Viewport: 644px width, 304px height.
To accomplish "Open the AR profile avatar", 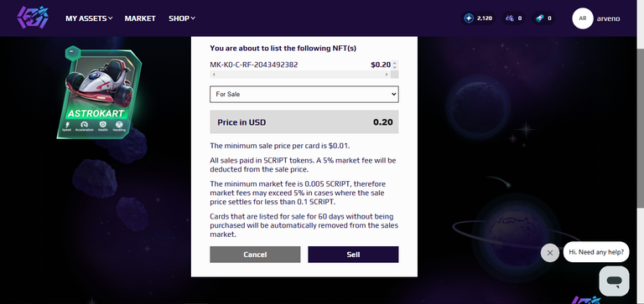I will (x=583, y=18).
